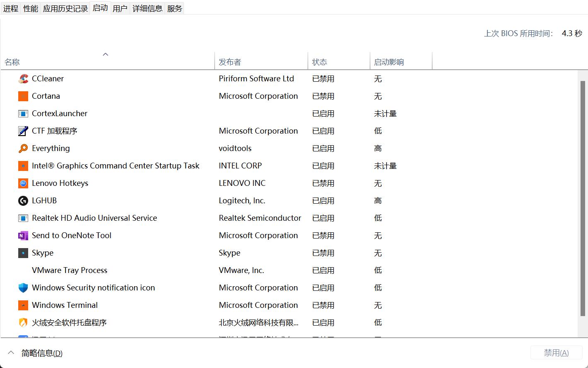588x368 pixels.
Task: Click the 简略信息(D) link
Action: tap(42, 353)
